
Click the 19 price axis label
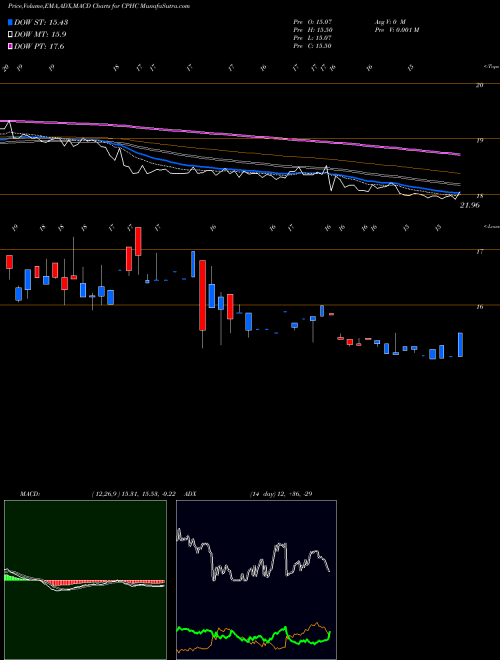[479, 141]
